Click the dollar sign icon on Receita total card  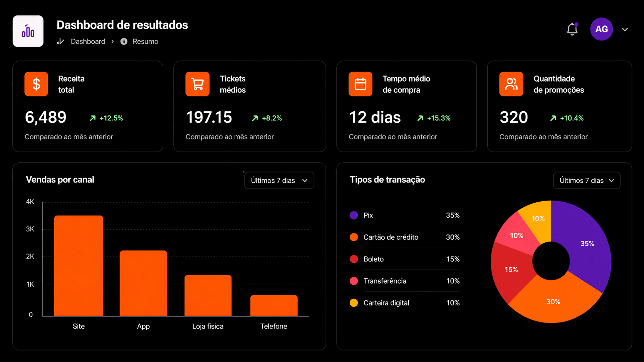[x=36, y=84]
